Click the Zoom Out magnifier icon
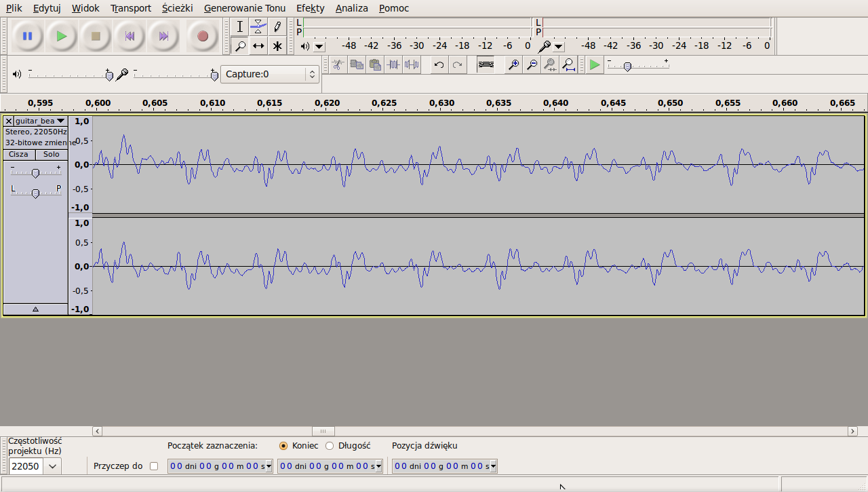 (532, 65)
